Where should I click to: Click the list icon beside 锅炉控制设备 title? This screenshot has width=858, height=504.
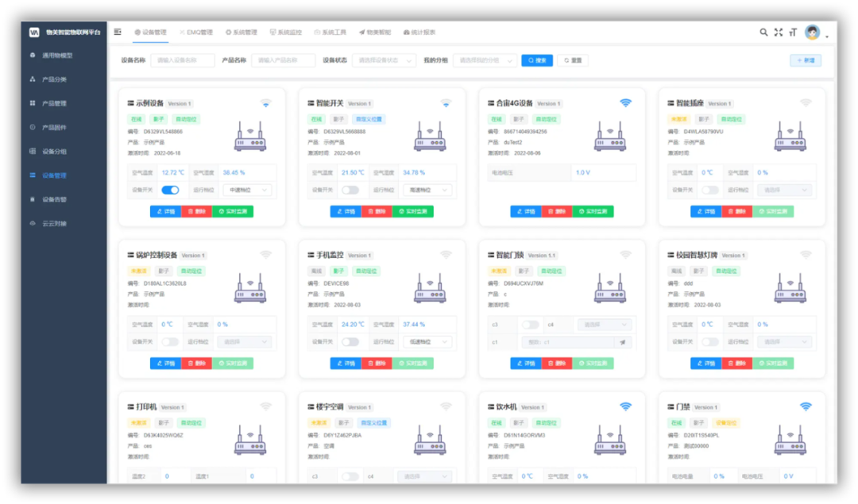[x=131, y=256]
